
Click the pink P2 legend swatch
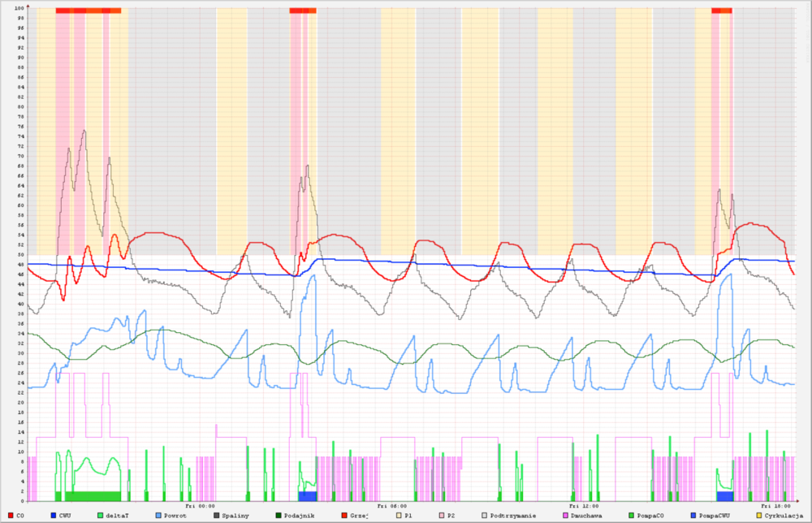[442, 515]
